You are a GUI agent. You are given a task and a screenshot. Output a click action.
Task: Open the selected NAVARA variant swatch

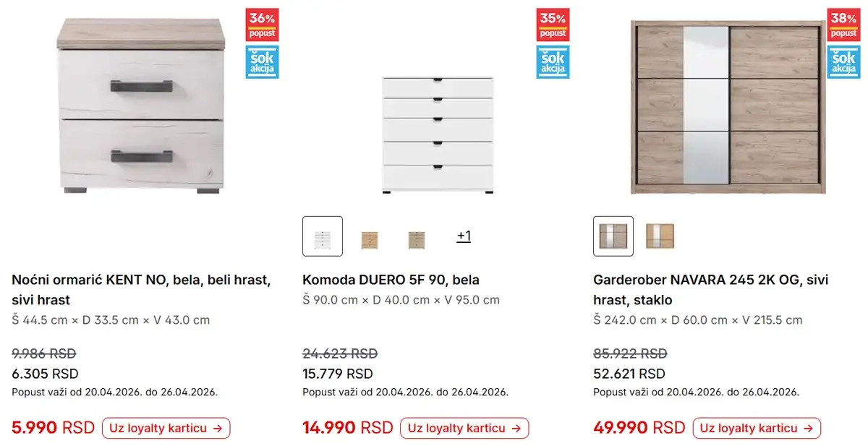(x=613, y=236)
